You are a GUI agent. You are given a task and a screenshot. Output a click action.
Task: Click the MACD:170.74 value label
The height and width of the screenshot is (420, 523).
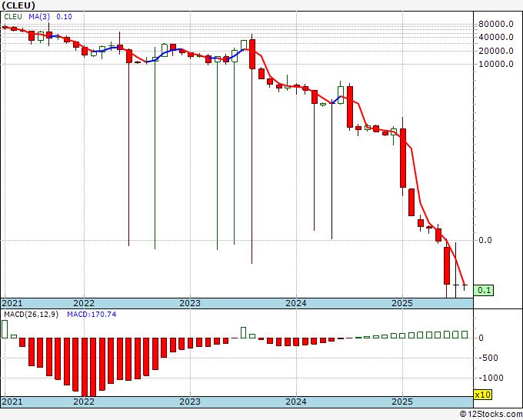click(92, 315)
